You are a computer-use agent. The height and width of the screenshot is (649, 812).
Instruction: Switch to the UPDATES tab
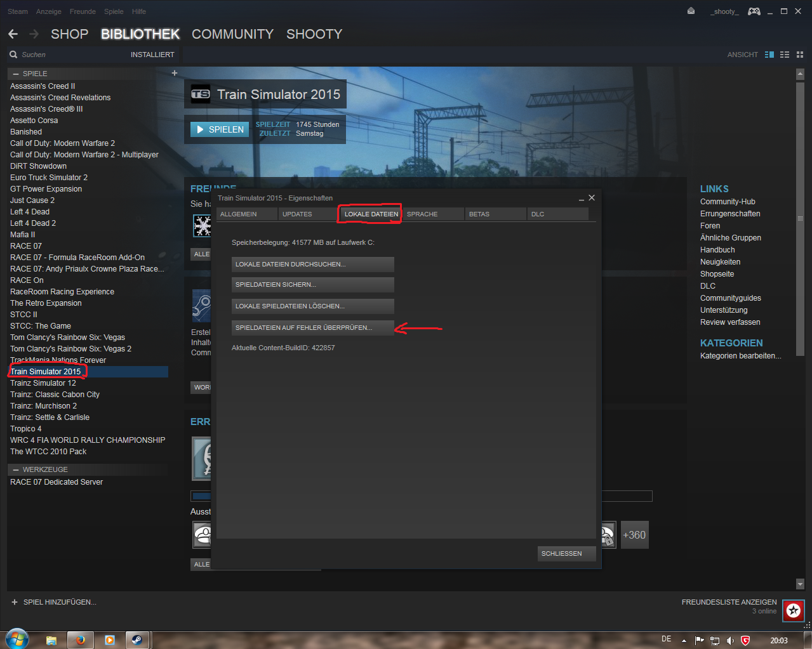click(x=309, y=214)
